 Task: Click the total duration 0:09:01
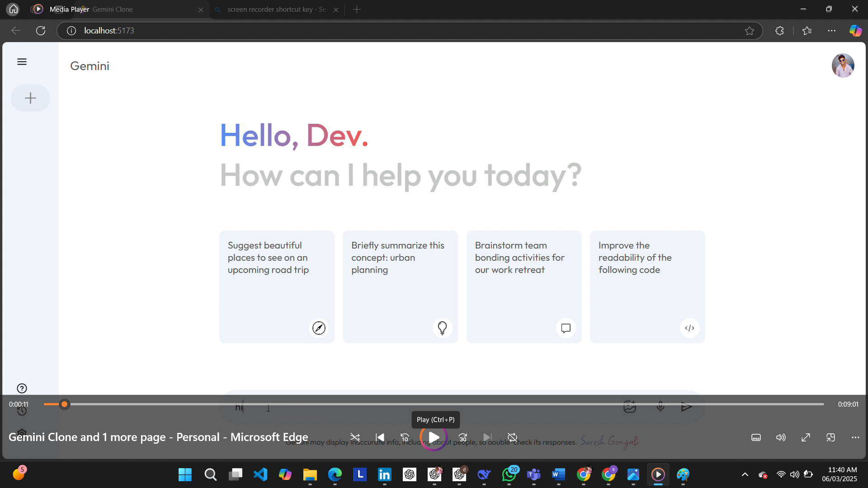coord(848,404)
